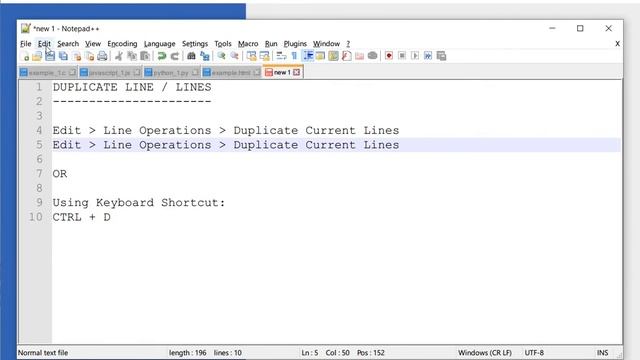Open the Macro menu
The height and width of the screenshot is (360, 640).
(x=248, y=44)
